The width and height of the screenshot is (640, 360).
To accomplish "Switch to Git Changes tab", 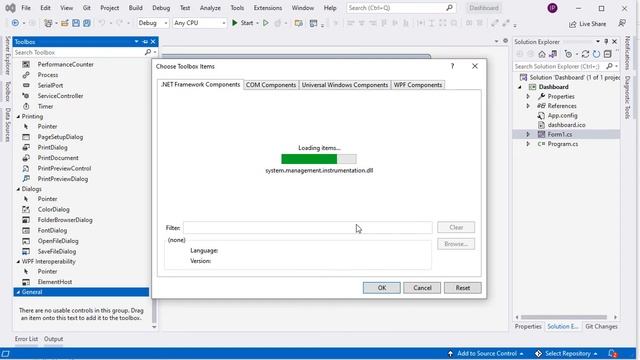I will [x=601, y=327].
